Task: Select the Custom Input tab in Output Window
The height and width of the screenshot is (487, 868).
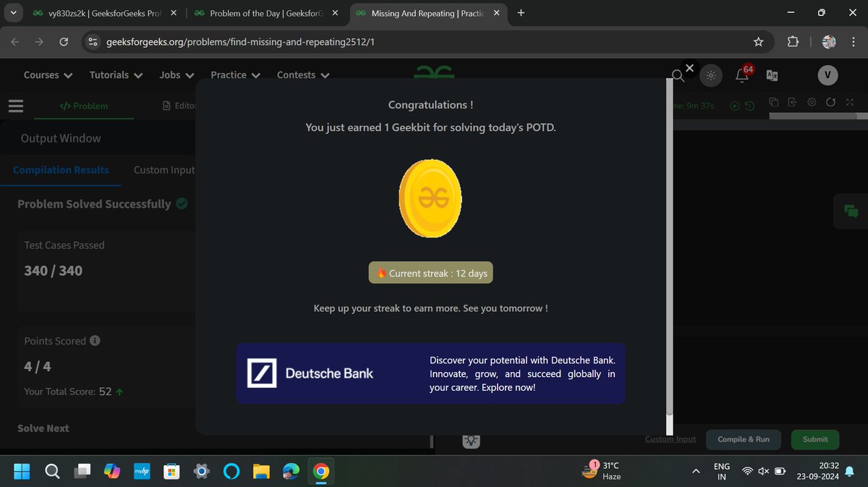Action: (x=164, y=169)
